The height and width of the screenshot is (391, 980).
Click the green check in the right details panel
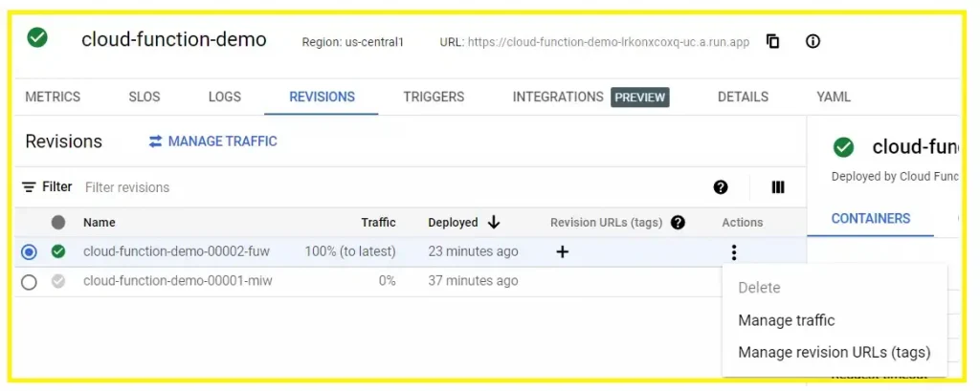844,148
